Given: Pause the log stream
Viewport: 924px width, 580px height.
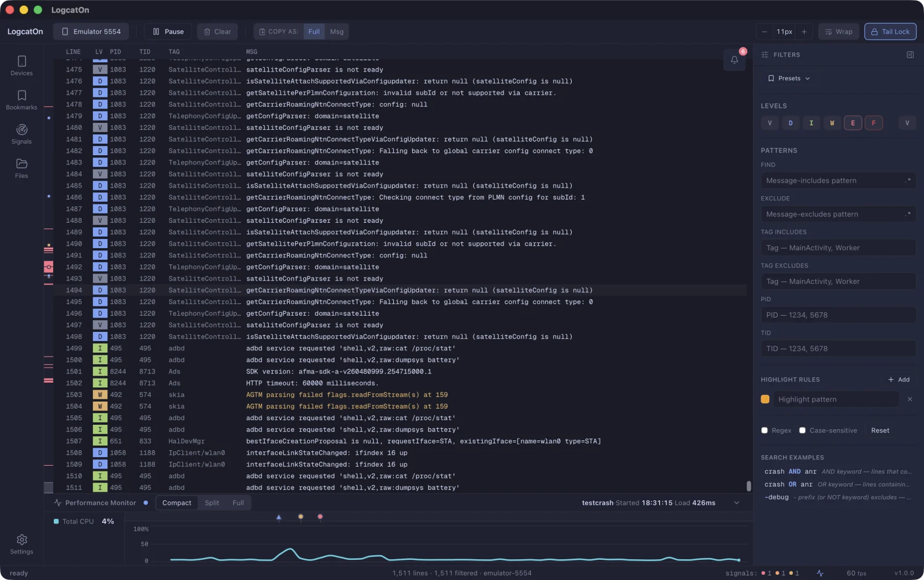Looking at the screenshot, I should 168,32.
